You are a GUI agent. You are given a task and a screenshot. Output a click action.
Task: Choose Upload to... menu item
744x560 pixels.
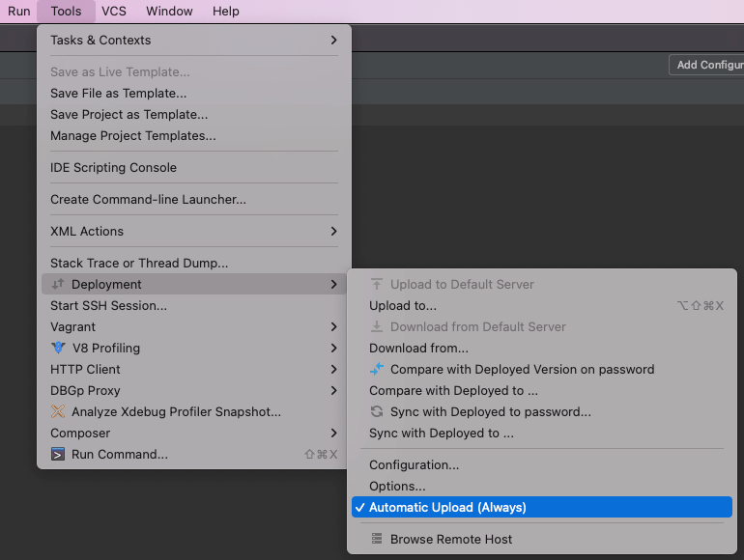click(403, 305)
